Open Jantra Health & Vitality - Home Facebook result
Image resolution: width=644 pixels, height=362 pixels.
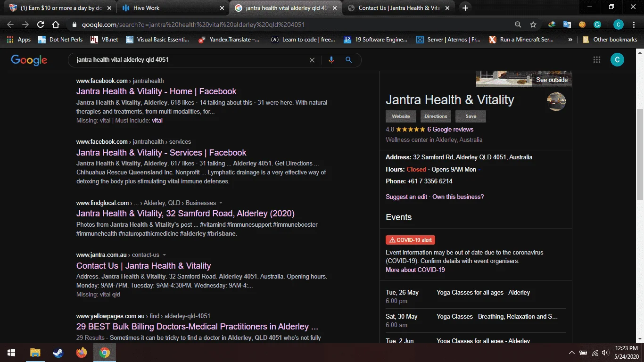[156, 91]
